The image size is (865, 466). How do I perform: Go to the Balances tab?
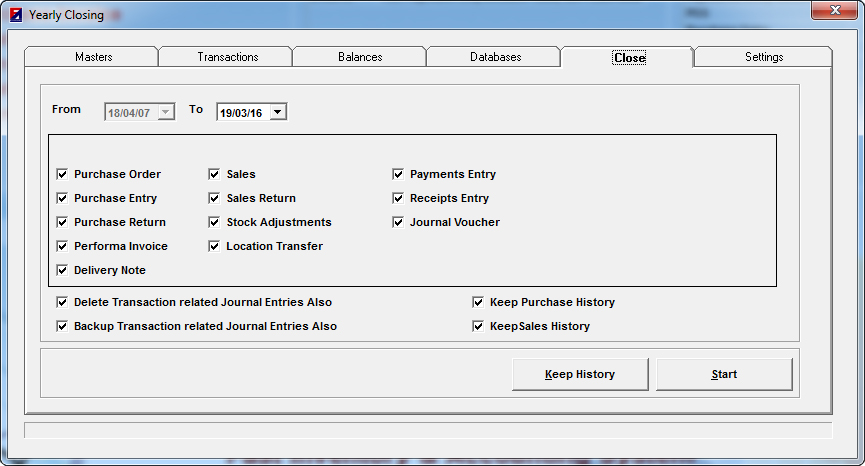click(360, 57)
